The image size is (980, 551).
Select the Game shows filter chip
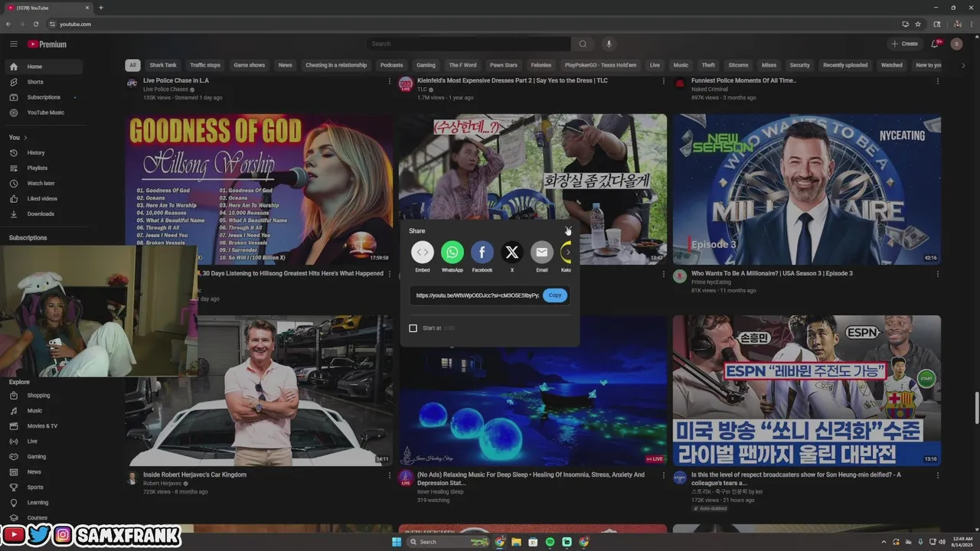[250, 65]
